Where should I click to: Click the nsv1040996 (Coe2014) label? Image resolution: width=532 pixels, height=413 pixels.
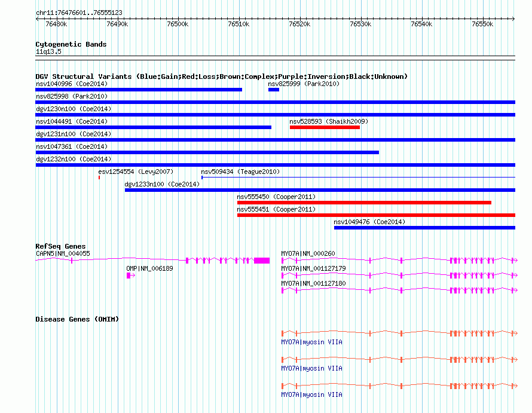[72, 84]
